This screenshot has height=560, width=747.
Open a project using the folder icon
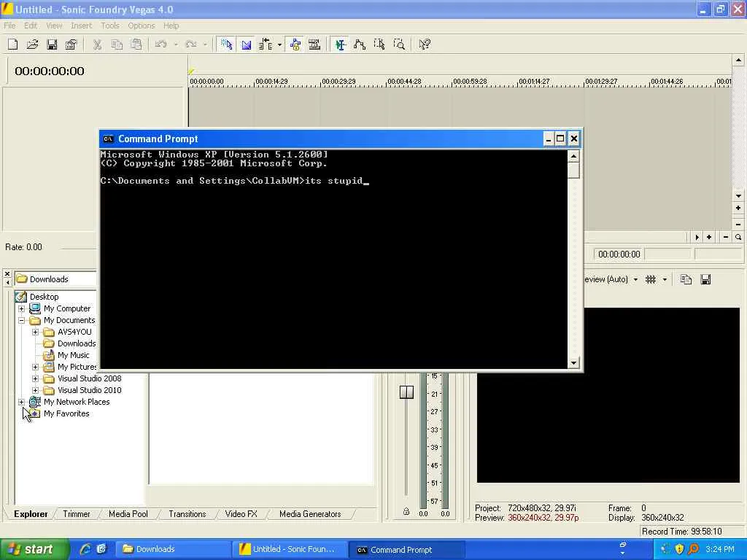pos(32,44)
